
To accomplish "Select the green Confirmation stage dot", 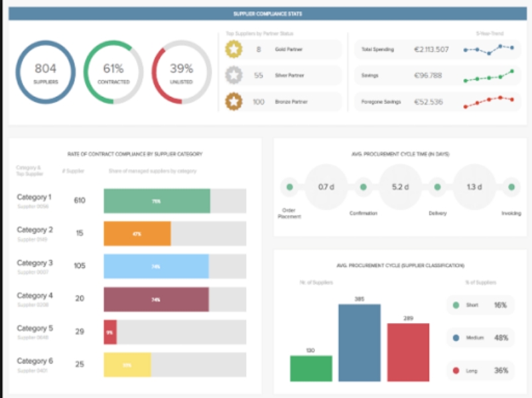I will [x=363, y=187].
